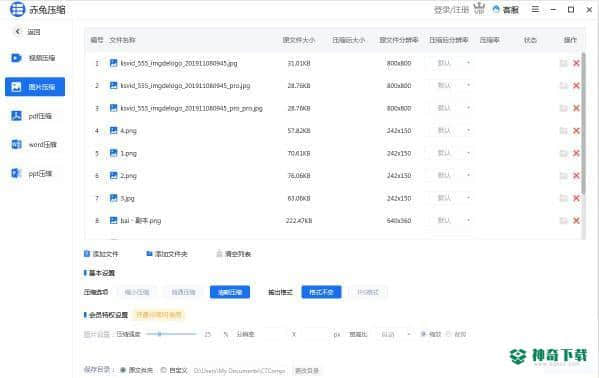Click the 文件名称 column header
Screen dimensions: 599x378
pos(122,40)
